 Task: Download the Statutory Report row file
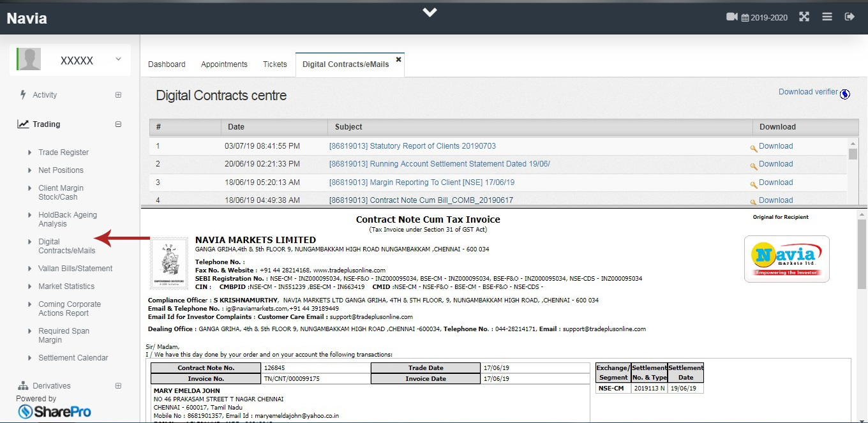pos(776,146)
